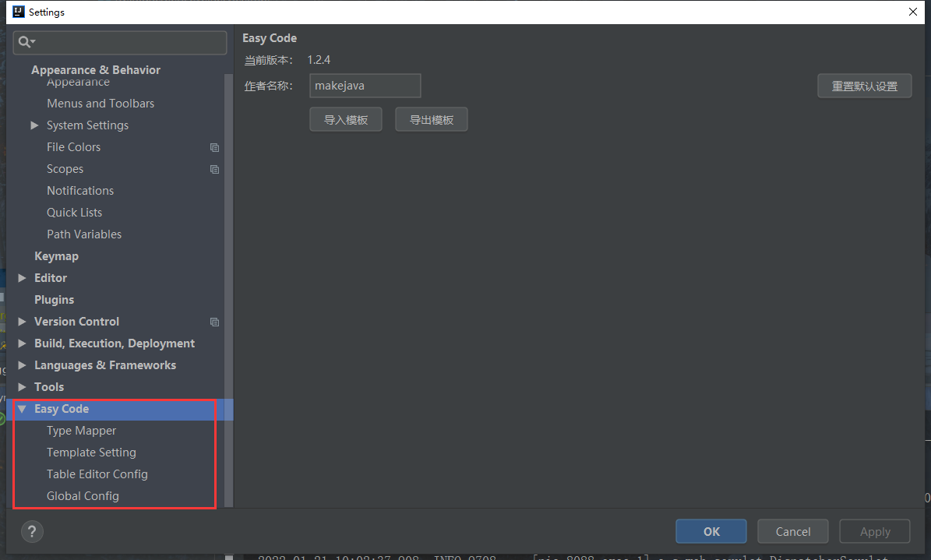Open Notifications settings
Screen dimensions: 931x560
(x=80, y=191)
